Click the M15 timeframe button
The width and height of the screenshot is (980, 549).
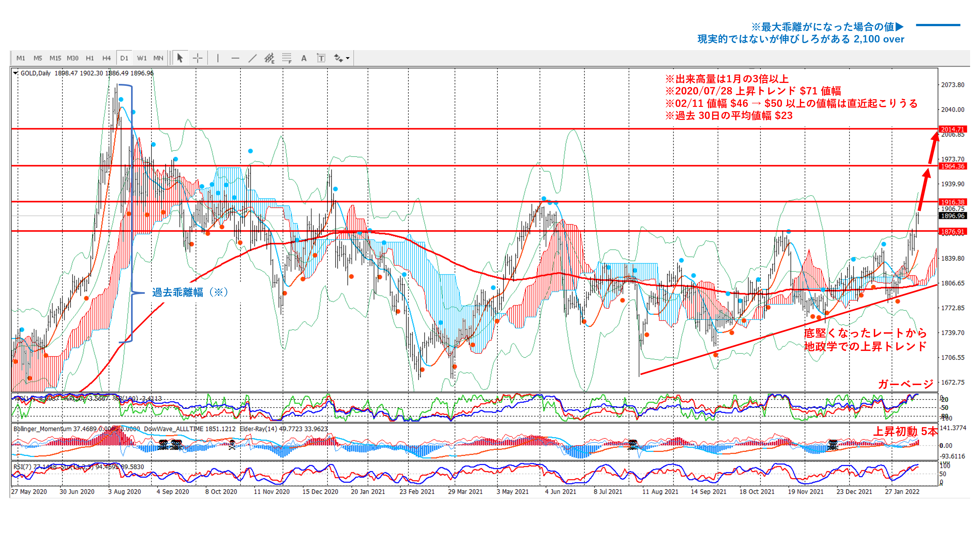pyautogui.click(x=55, y=58)
